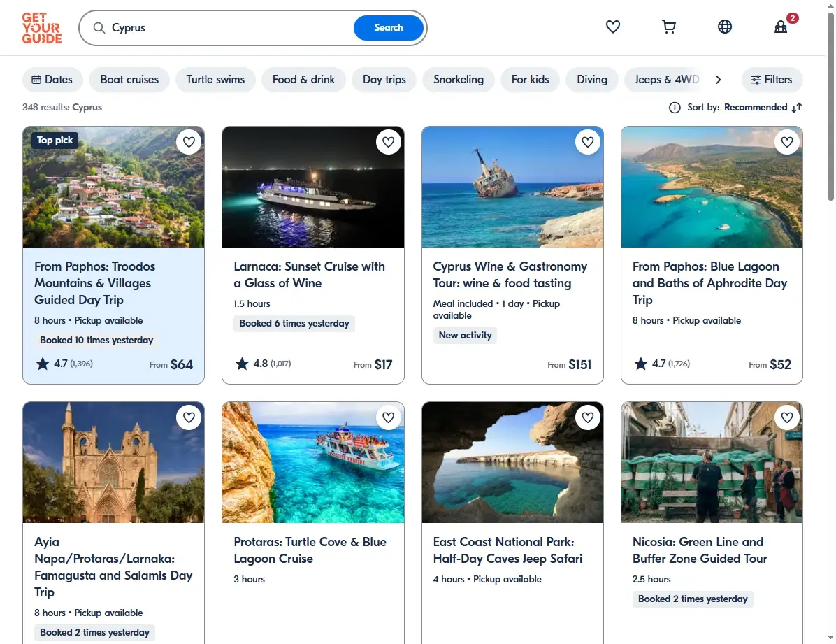The image size is (836, 644).
Task: Open the profile icon with notification badge
Action: click(781, 27)
